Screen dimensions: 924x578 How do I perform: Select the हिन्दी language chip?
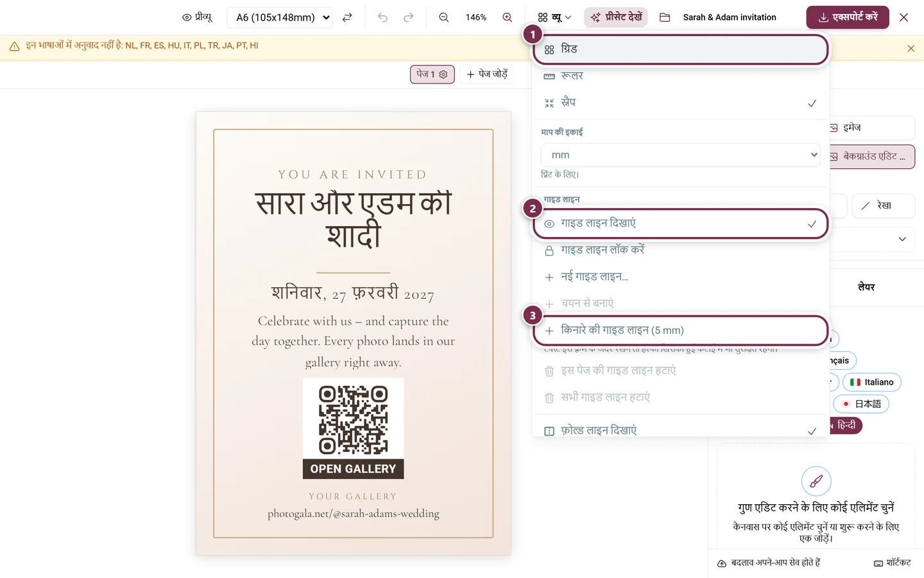pos(845,425)
